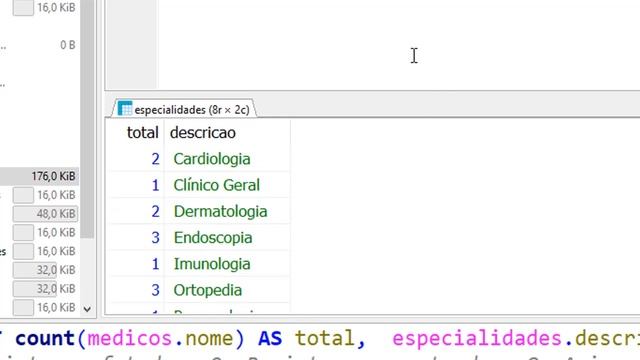
Task: Click total value 1 in Imunologia row
Action: [x=156, y=264]
